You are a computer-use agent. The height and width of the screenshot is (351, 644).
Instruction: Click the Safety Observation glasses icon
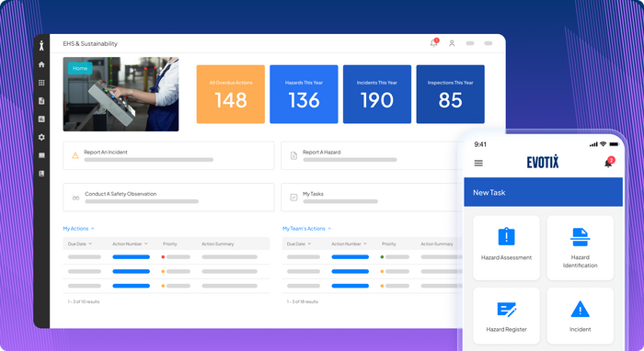[x=76, y=198]
